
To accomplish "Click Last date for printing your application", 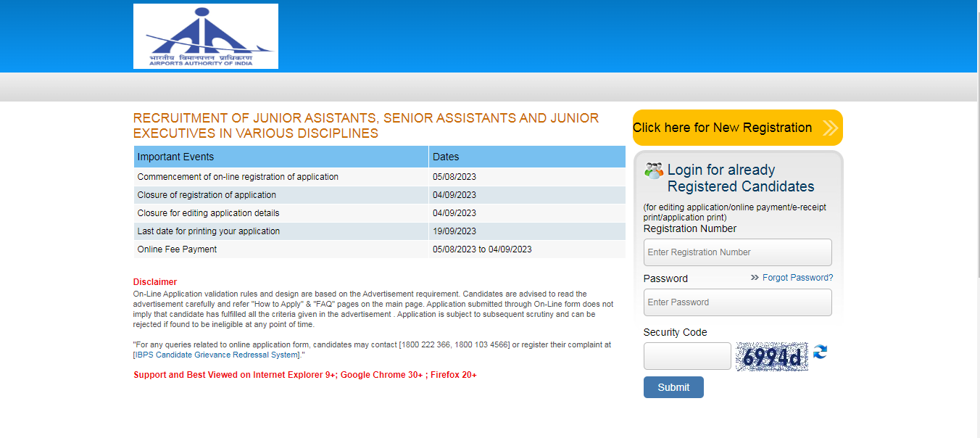I will 209,231.
